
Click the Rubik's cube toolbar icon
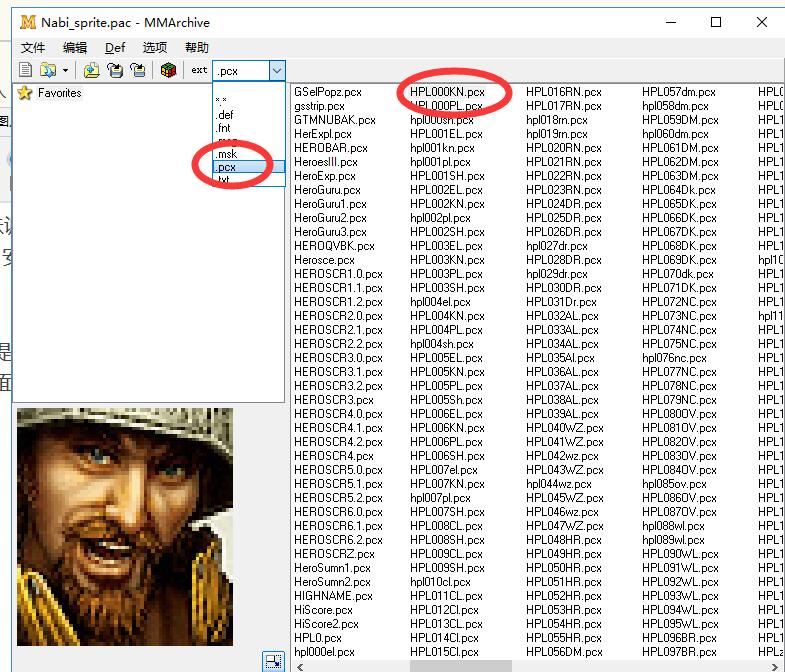[x=168, y=70]
